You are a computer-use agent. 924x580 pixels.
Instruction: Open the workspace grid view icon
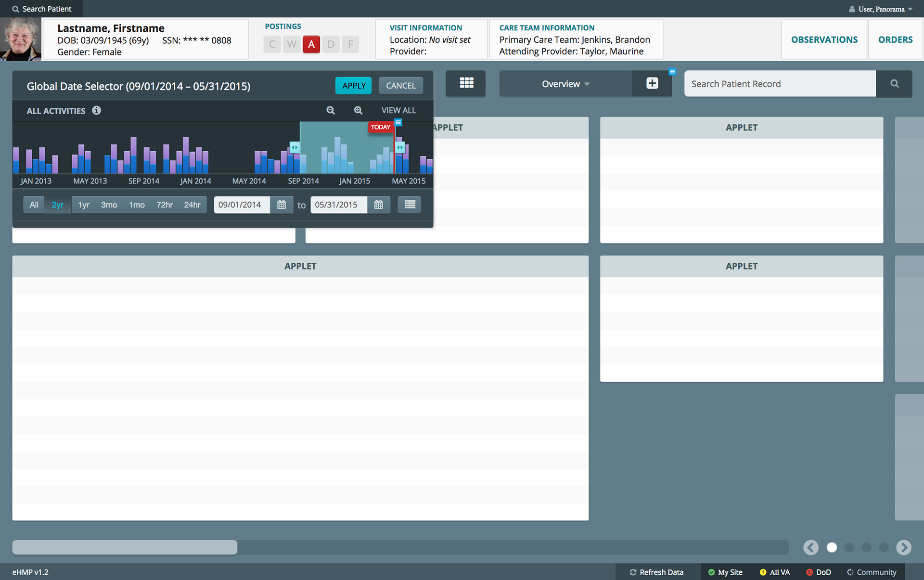pyautogui.click(x=466, y=83)
